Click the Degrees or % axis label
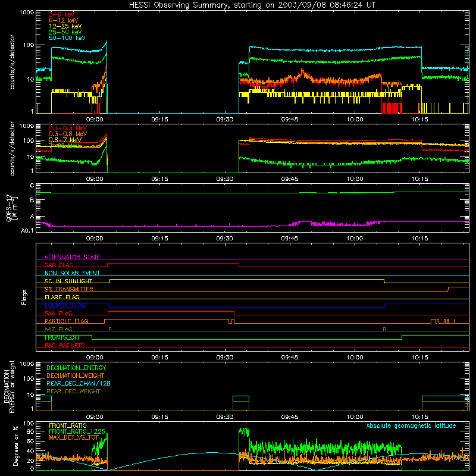Viewport: 476px width, 476px height. pos(15,446)
